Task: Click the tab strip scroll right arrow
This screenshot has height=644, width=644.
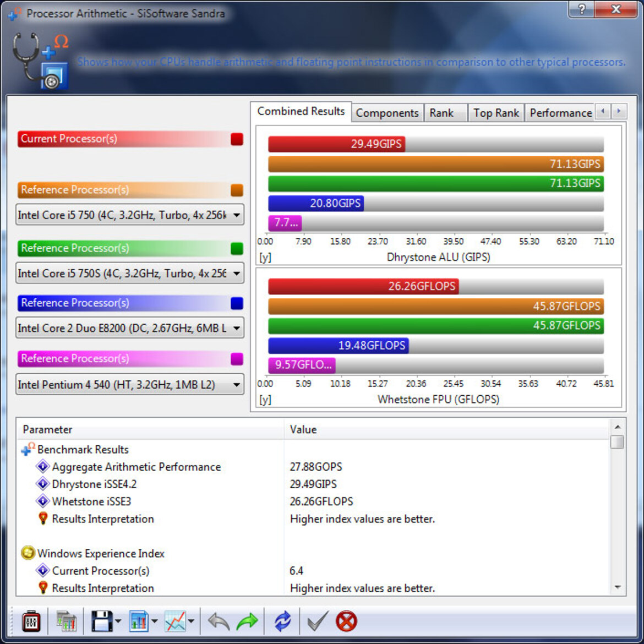Action: pos(619,111)
